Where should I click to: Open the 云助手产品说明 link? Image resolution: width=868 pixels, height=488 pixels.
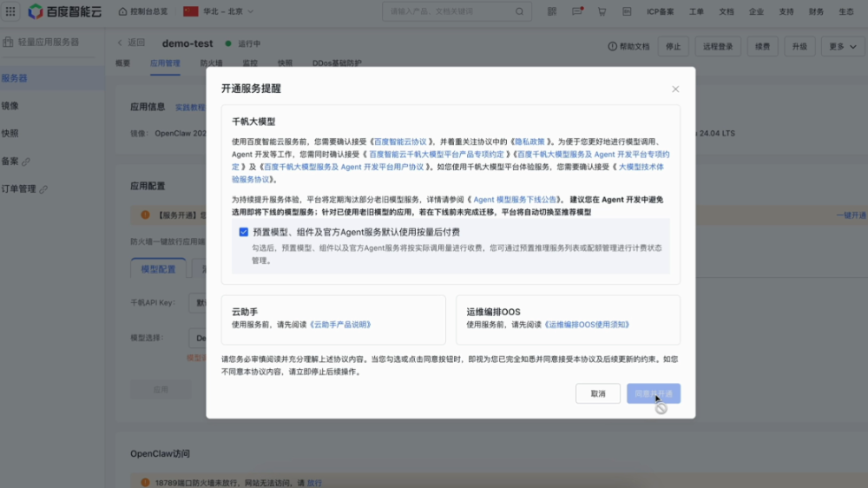pos(340,325)
